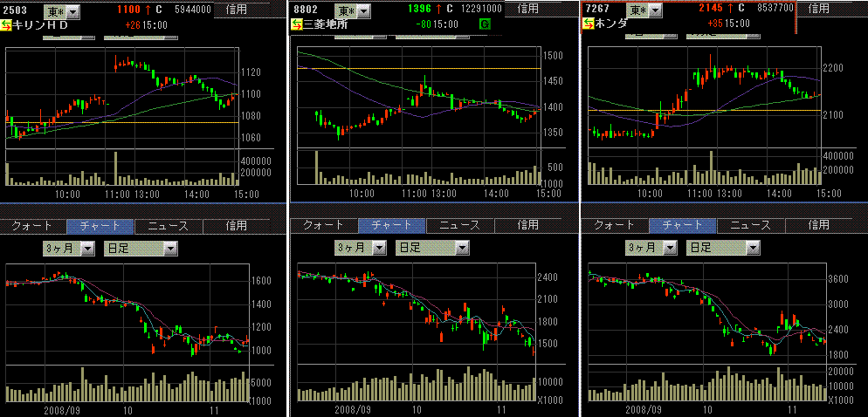Image resolution: width=868 pixels, height=417 pixels.
Task: Click the price 2145 for ホンダ
Action: (x=711, y=9)
